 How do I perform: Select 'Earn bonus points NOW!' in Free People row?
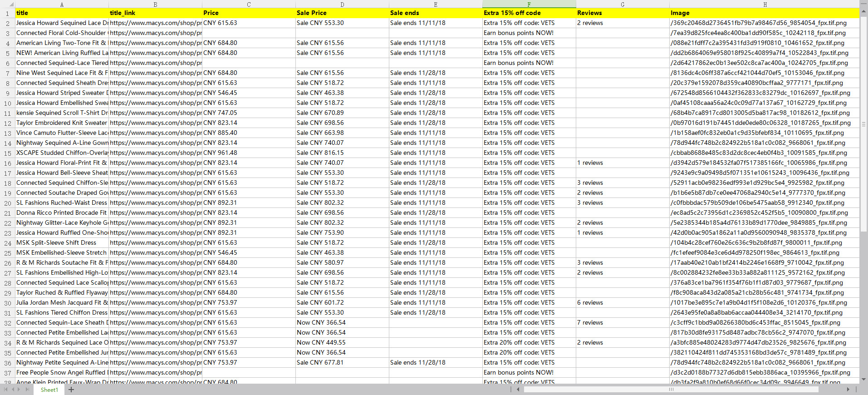(529, 373)
